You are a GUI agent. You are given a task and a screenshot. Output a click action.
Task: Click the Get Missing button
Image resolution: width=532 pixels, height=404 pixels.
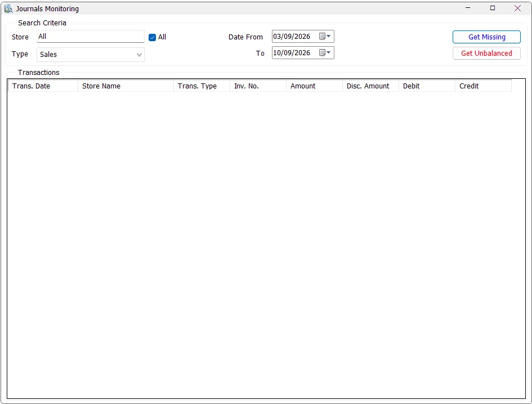click(486, 37)
